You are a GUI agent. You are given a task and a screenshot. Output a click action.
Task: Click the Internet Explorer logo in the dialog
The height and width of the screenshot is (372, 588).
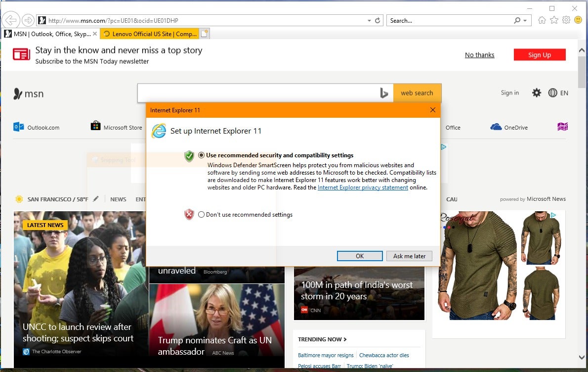coord(159,131)
